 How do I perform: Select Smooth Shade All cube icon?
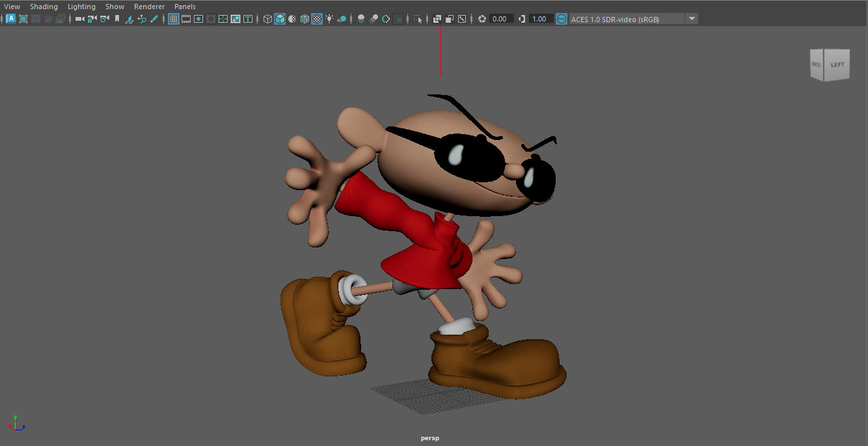coord(280,19)
